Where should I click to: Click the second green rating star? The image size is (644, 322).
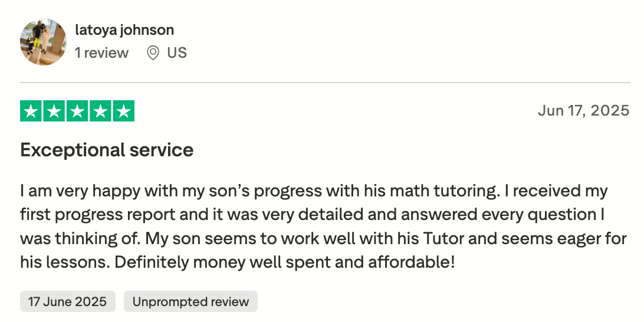pos(54,111)
